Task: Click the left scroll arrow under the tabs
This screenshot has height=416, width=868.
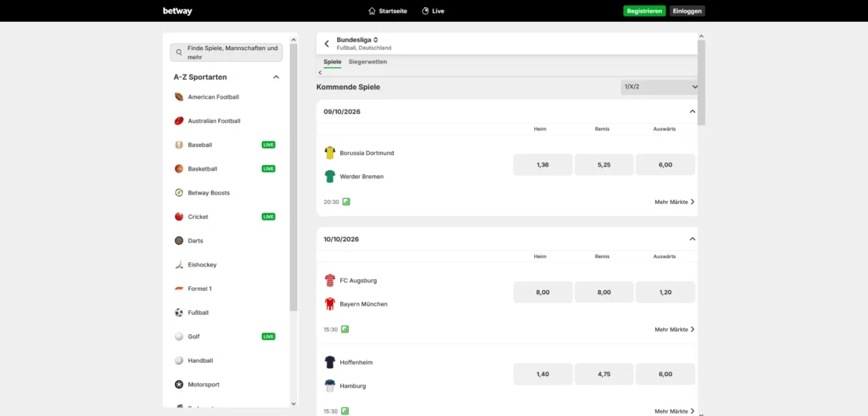Action: 320,73
